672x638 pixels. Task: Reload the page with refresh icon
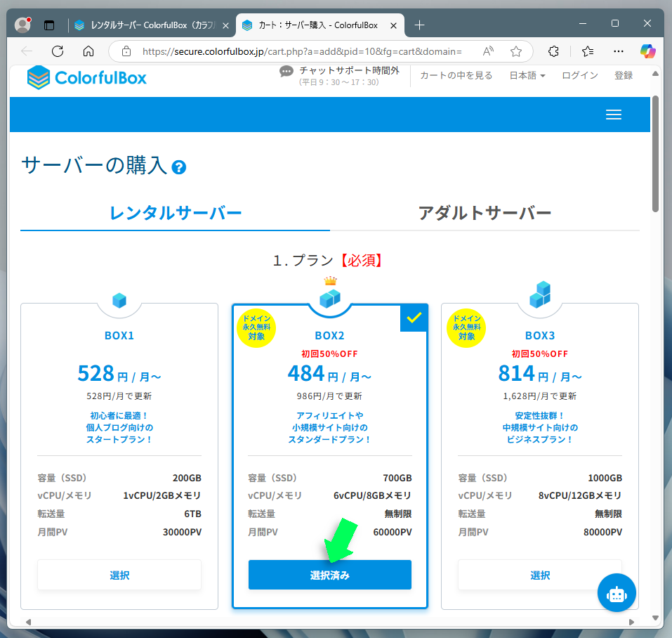58,51
